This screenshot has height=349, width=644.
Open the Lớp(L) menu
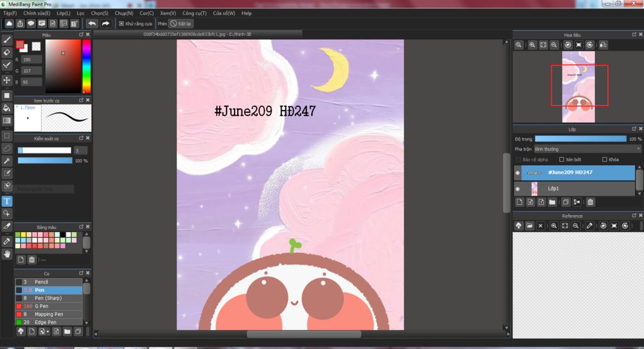pos(64,13)
